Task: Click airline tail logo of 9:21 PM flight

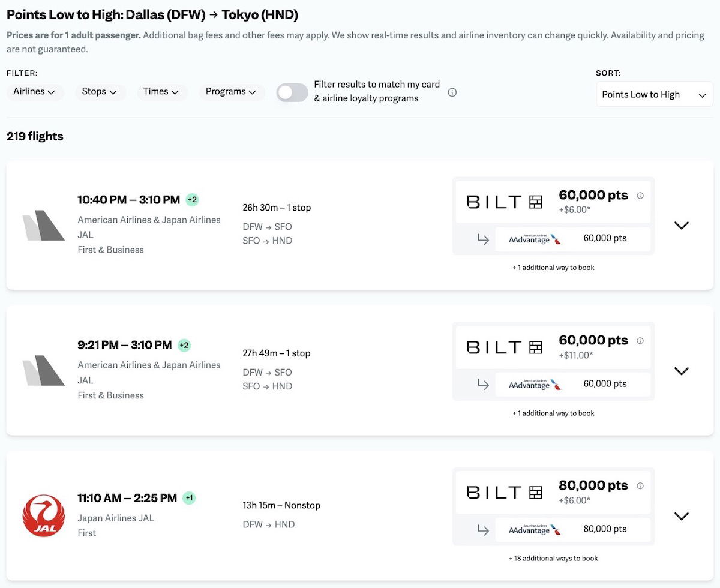Action: pyautogui.click(x=43, y=371)
